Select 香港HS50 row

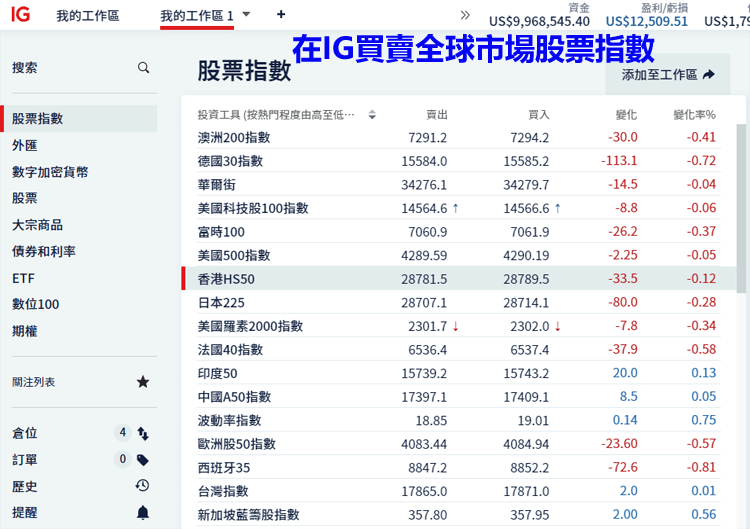459,278
